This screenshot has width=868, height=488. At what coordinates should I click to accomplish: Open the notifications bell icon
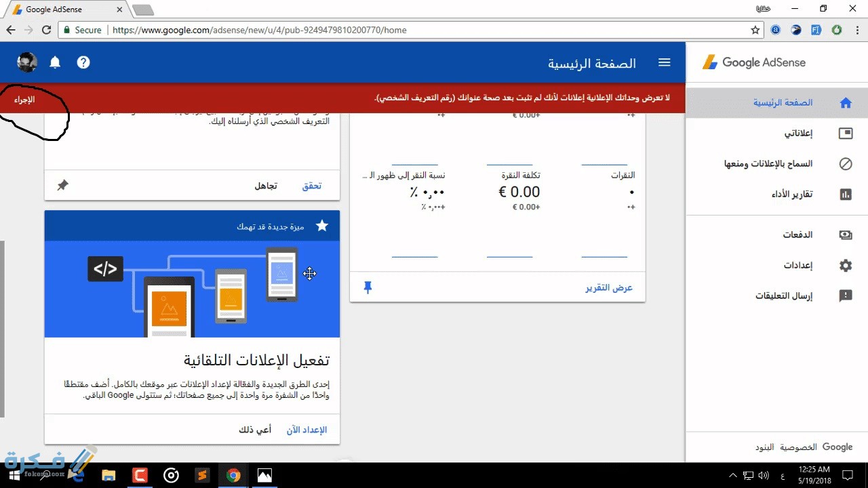(x=55, y=62)
